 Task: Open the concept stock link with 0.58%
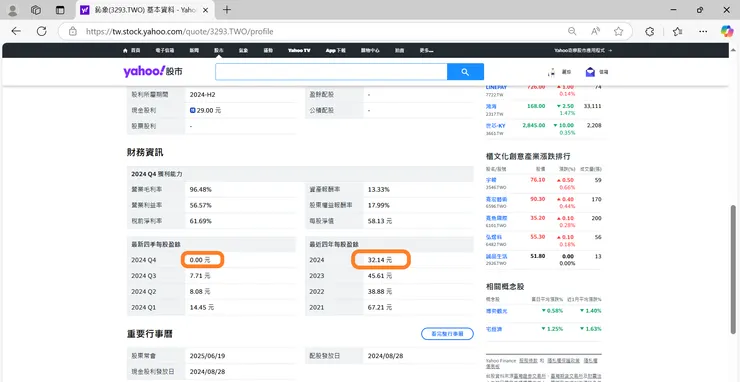coord(496,311)
